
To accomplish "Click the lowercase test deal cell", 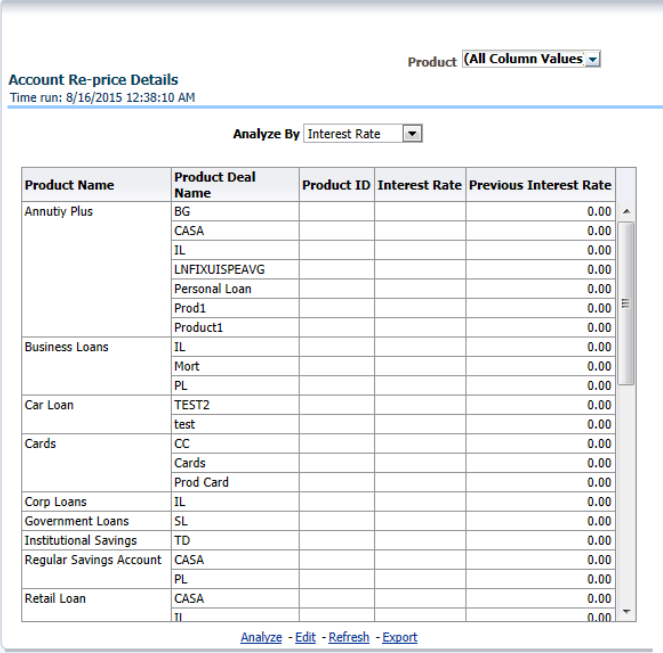I will (235, 424).
